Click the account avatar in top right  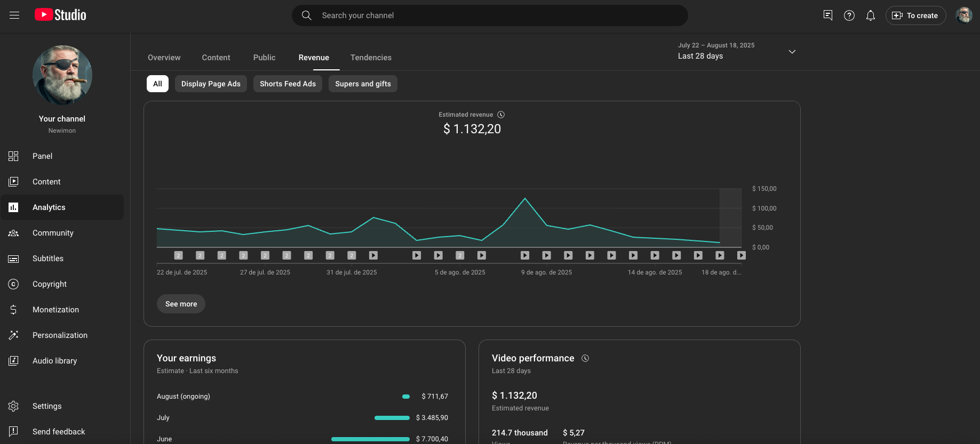coord(963,15)
